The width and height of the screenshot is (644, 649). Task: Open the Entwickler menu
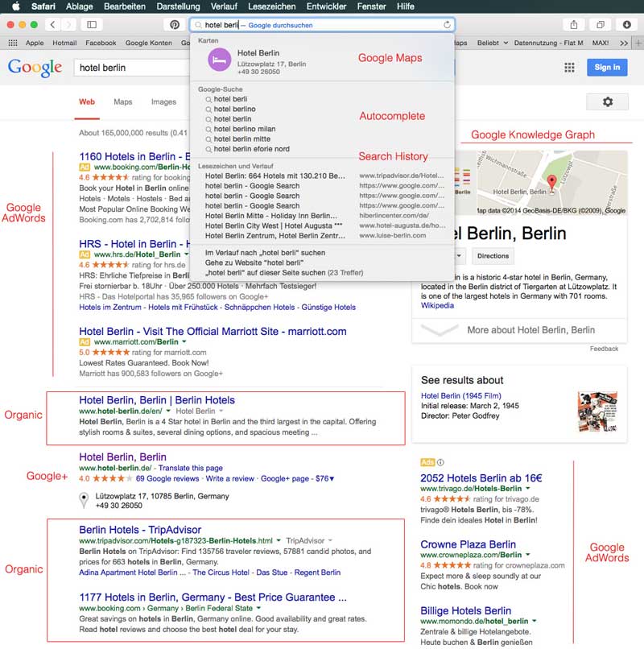pos(326,6)
